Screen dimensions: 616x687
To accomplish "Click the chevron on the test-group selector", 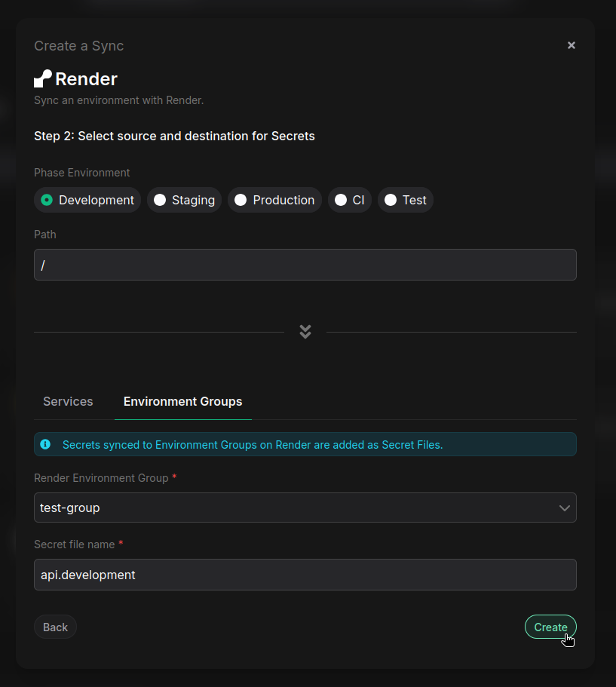I will [564, 508].
